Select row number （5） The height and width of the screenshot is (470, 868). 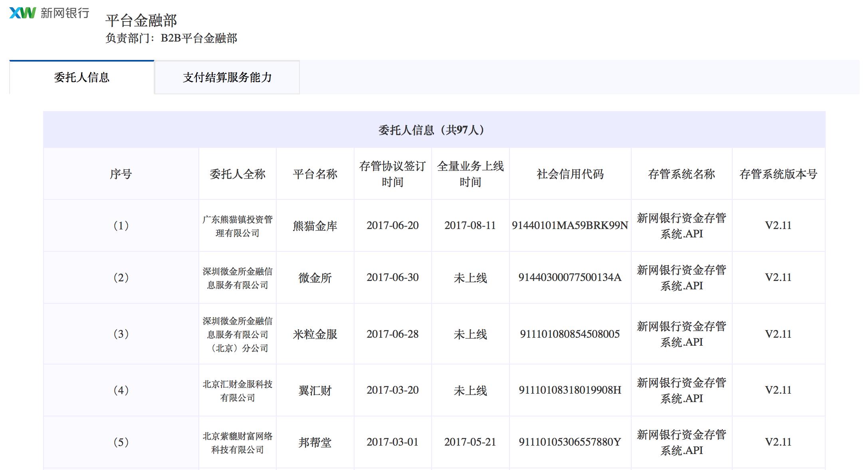[x=121, y=442]
